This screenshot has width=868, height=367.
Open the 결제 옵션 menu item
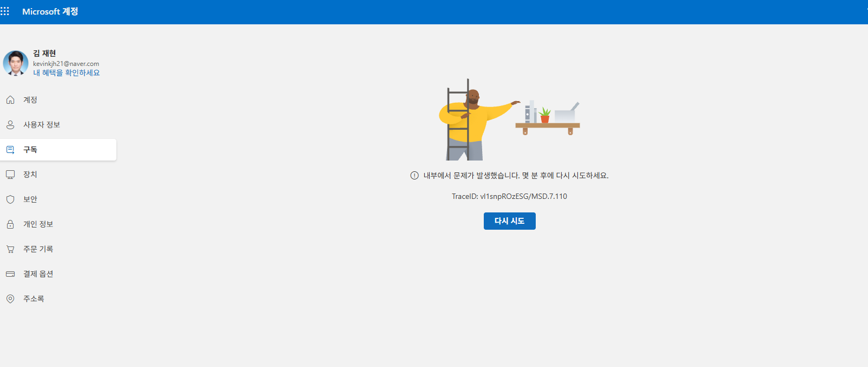point(58,274)
